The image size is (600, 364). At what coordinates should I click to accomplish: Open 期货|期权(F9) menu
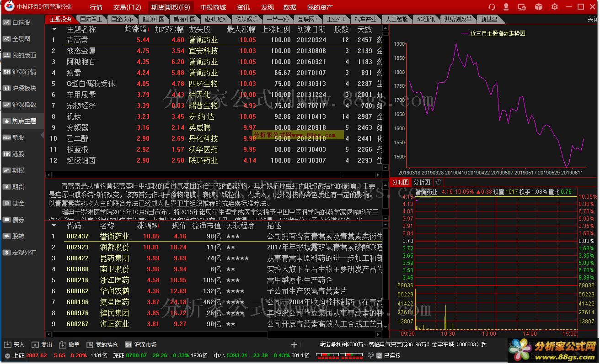(171, 7)
